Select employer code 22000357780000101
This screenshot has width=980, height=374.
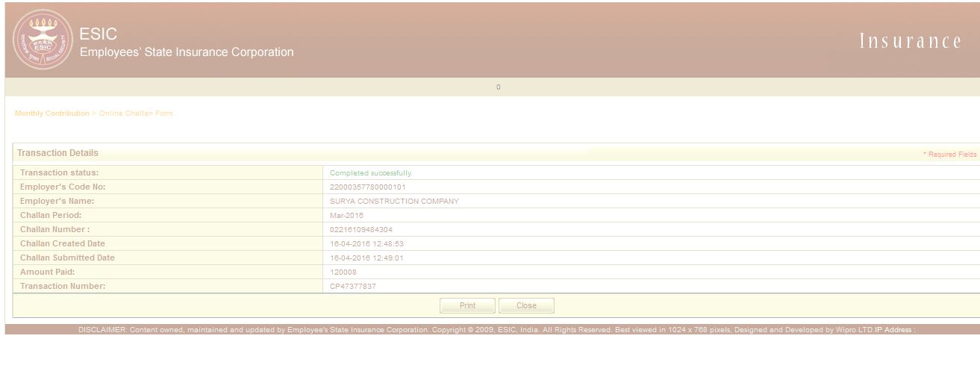pyautogui.click(x=368, y=187)
